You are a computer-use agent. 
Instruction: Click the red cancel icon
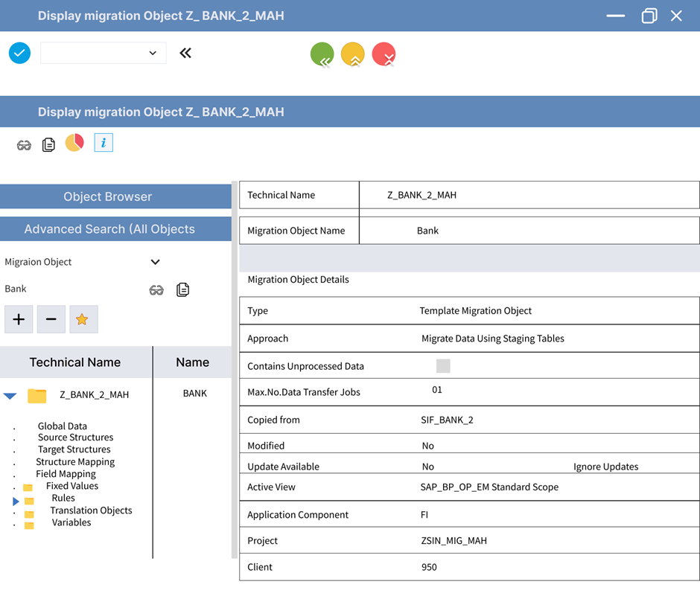point(384,54)
